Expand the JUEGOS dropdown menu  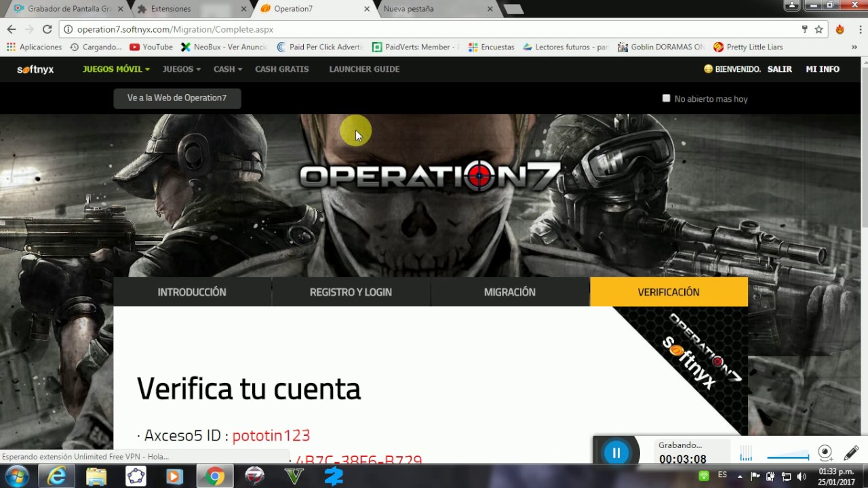pyautogui.click(x=181, y=69)
